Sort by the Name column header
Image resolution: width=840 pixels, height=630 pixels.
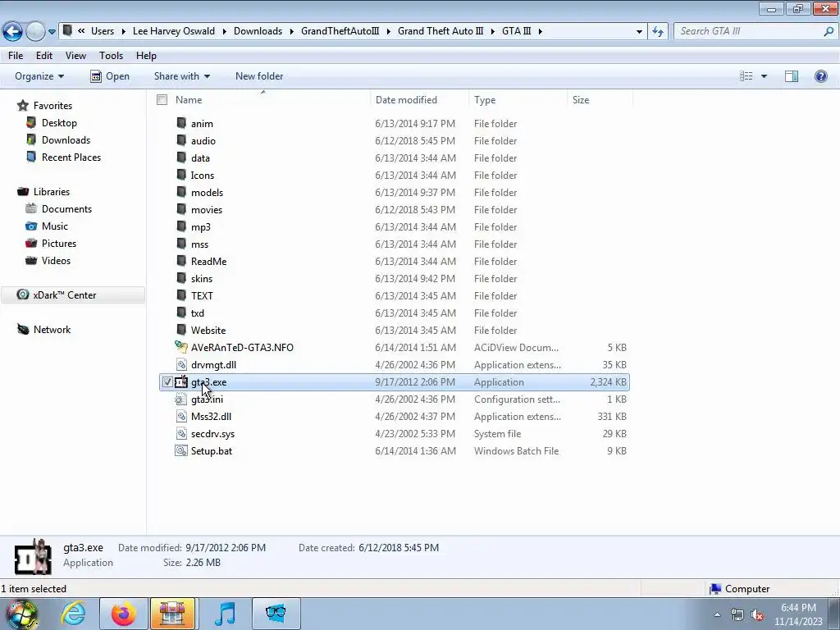coord(189,99)
